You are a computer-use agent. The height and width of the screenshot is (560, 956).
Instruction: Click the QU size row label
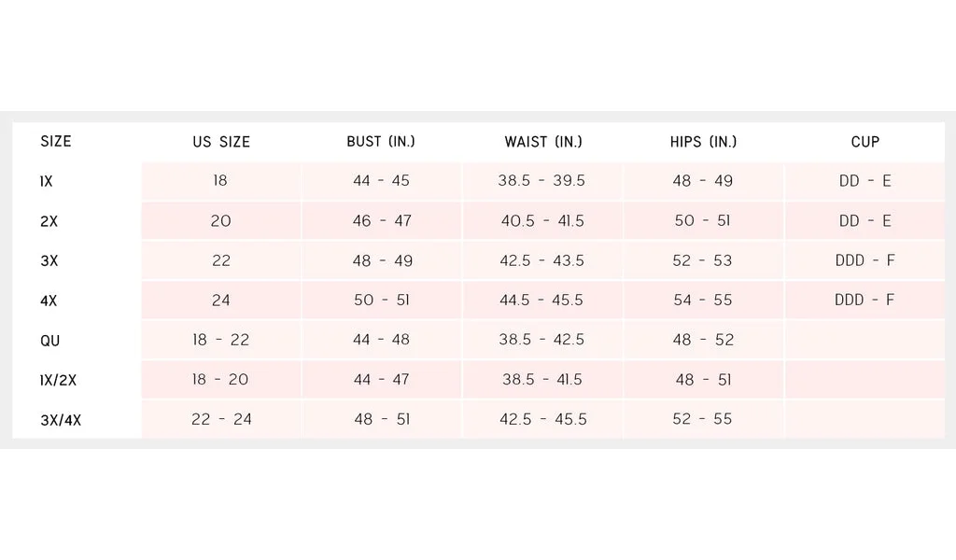[50, 341]
